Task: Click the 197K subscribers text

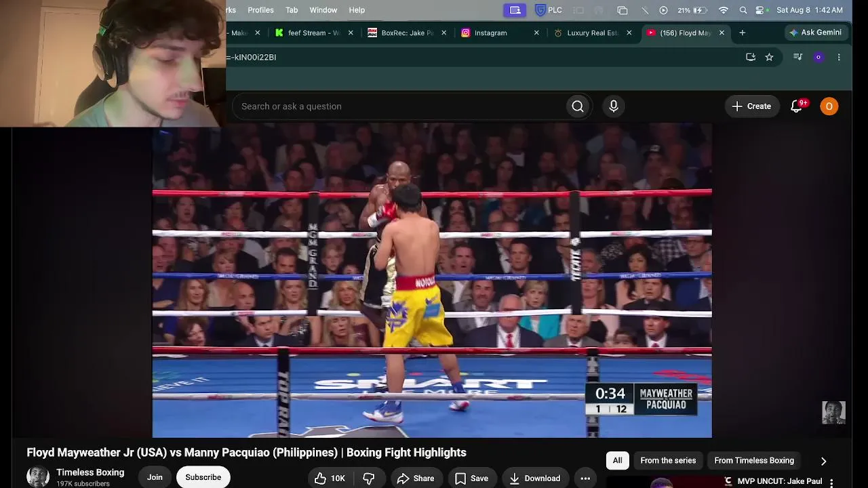Action: coord(83,484)
